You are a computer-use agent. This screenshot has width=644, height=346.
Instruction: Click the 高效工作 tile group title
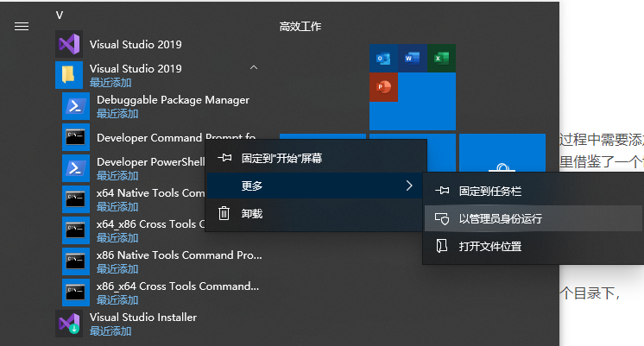[x=300, y=27]
